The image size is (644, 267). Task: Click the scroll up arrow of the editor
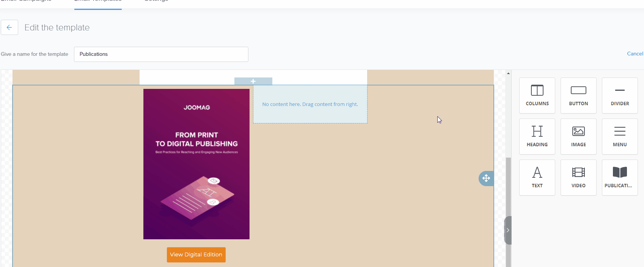point(508,73)
